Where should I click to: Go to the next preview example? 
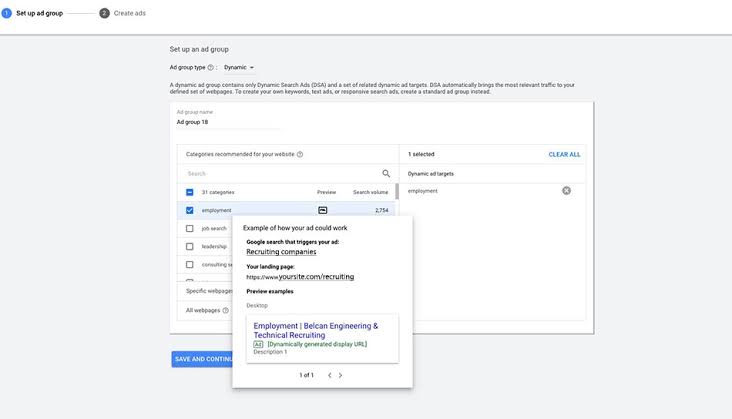point(340,375)
